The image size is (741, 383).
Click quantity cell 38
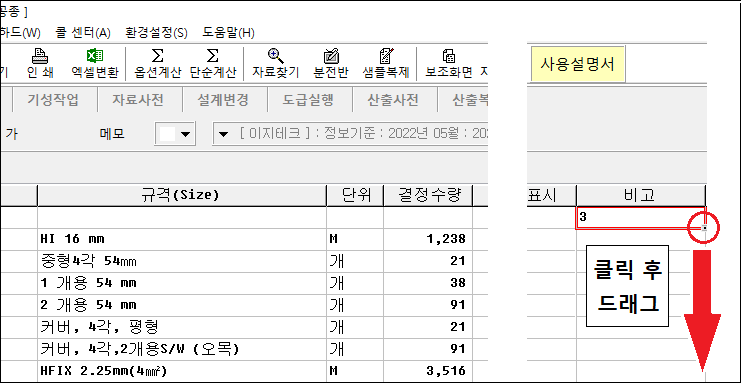(x=428, y=283)
